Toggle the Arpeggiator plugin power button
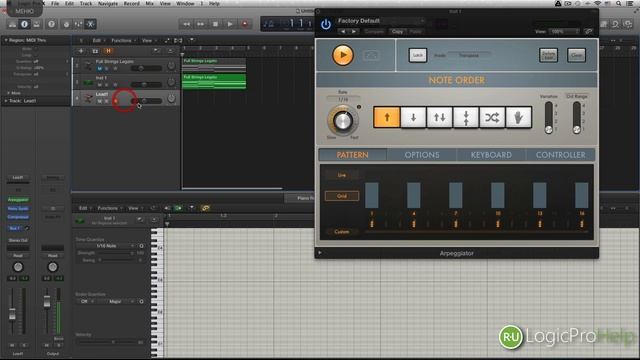Screen dimensions: 640x360 pyautogui.click(x=326, y=25)
